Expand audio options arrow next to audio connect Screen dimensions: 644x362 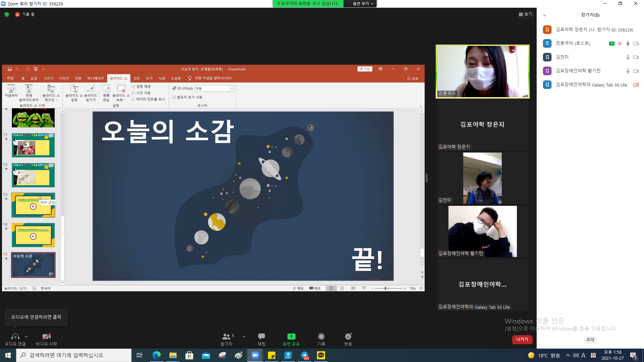pos(26,336)
